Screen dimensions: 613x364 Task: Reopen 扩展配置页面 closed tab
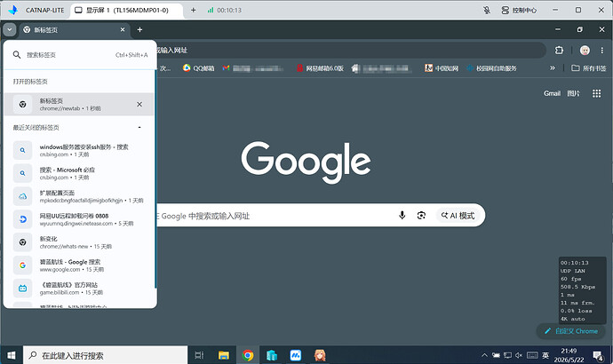pyautogui.click(x=79, y=196)
